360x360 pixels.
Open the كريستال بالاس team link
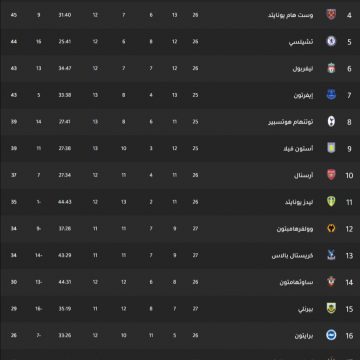(x=292, y=256)
